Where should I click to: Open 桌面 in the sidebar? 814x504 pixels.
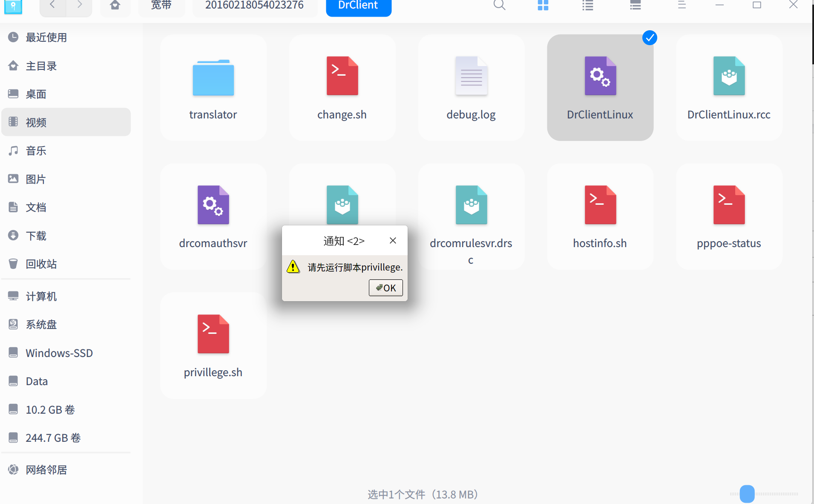[66, 94]
